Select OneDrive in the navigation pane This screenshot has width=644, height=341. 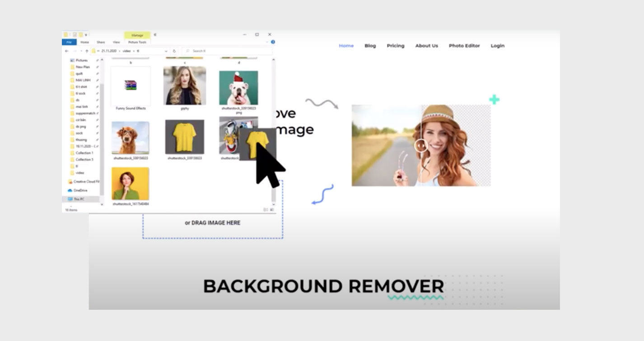click(80, 190)
